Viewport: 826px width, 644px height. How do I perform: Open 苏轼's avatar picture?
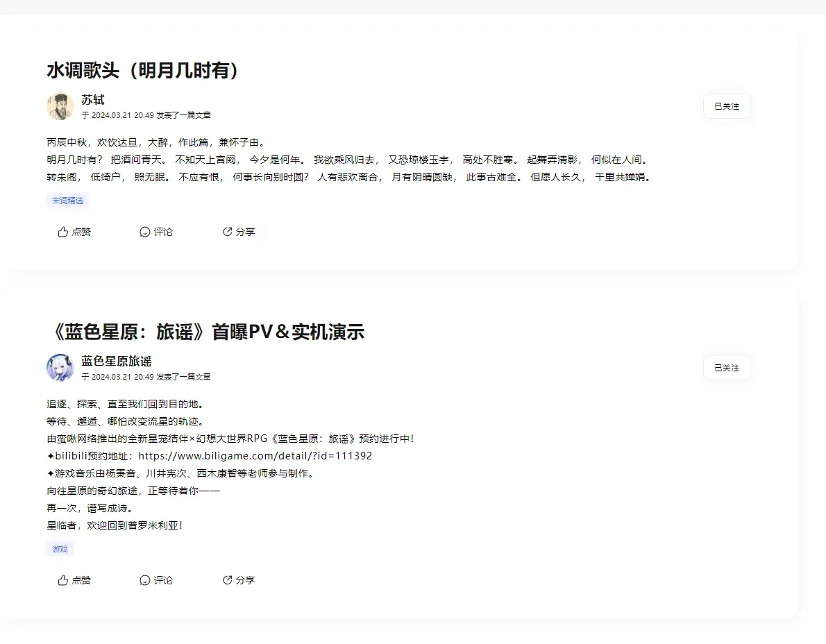click(x=60, y=106)
